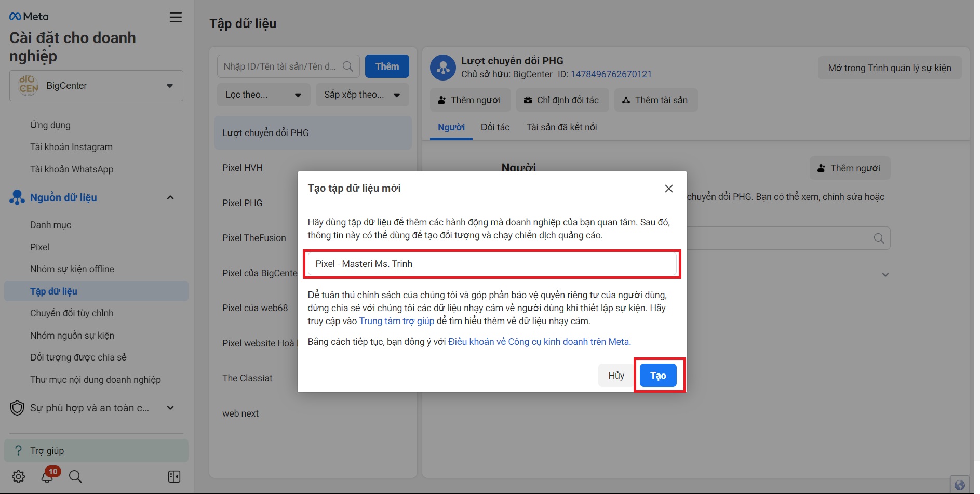Click Thêm người button in Người panel
The width and height of the screenshot is (980, 494).
click(x=850, y=168)
